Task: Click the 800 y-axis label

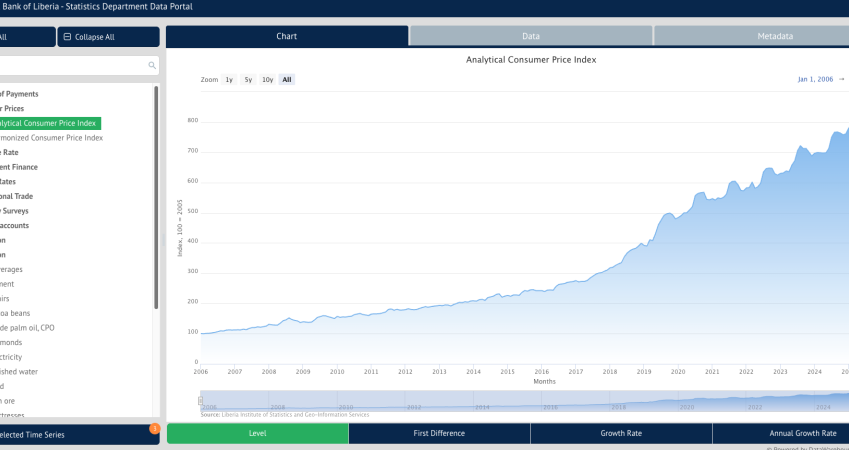Action: click(x=193, y=121)
